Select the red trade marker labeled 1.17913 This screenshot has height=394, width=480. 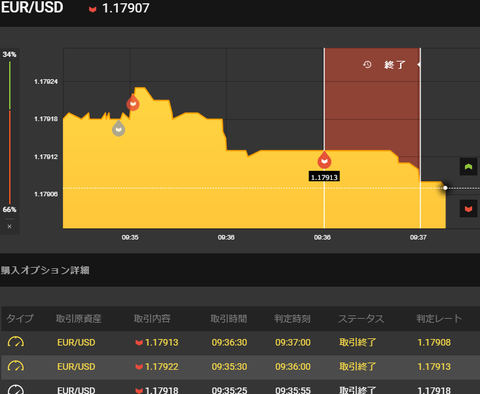coord(324,160)
